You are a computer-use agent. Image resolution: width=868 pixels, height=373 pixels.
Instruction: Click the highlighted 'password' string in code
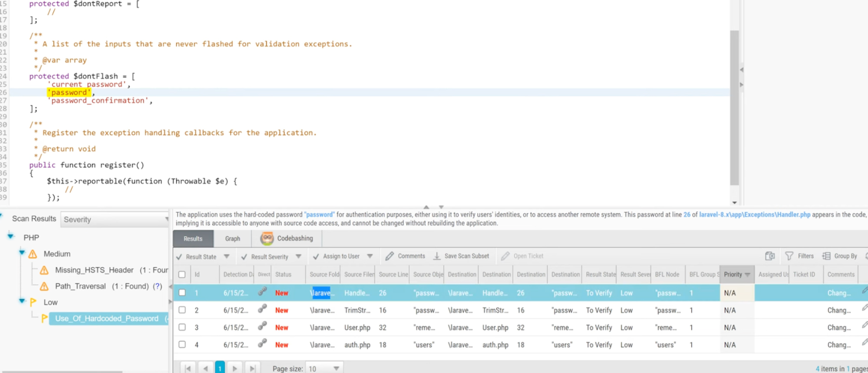point(69,93)
